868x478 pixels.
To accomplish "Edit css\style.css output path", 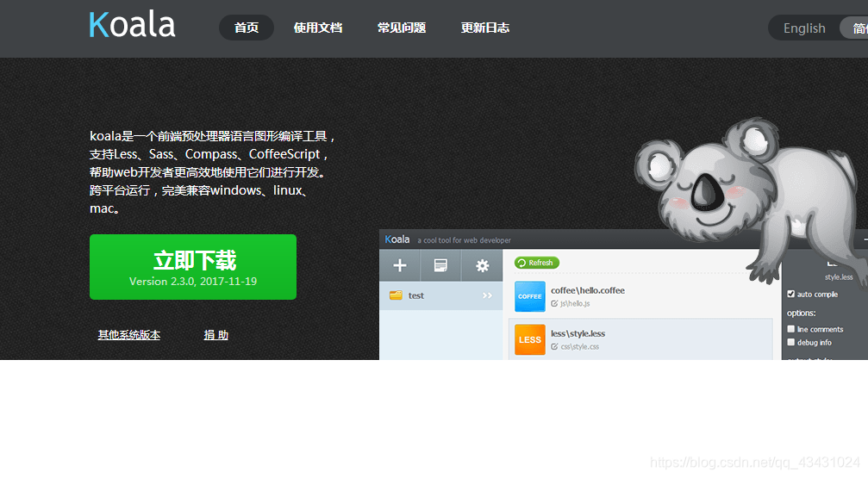I will click(575, 347).
